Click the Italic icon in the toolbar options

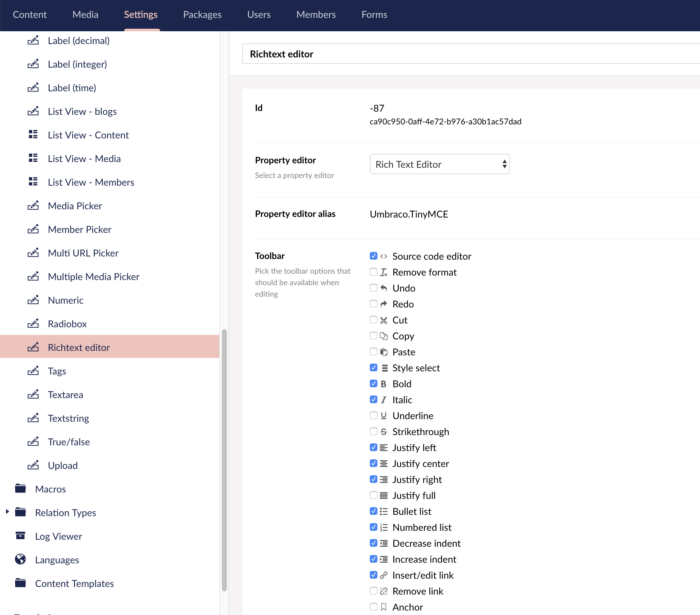coord(383,399)
